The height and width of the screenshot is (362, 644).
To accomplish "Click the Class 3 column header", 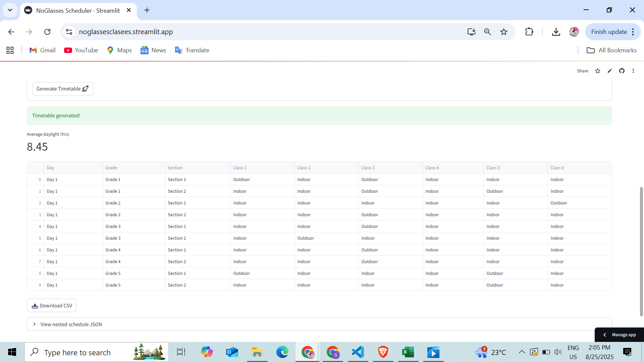I will pyautogui.click(x=368, y=168).
